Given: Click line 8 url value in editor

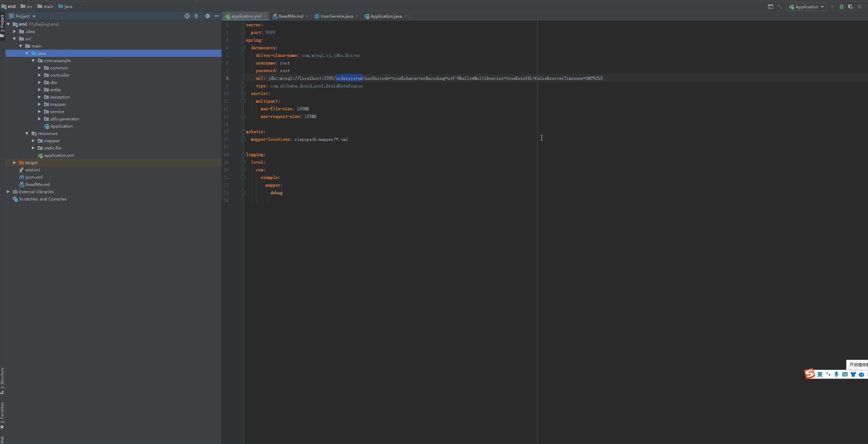Looking at the screenshot, I should (x=435, y=78).
